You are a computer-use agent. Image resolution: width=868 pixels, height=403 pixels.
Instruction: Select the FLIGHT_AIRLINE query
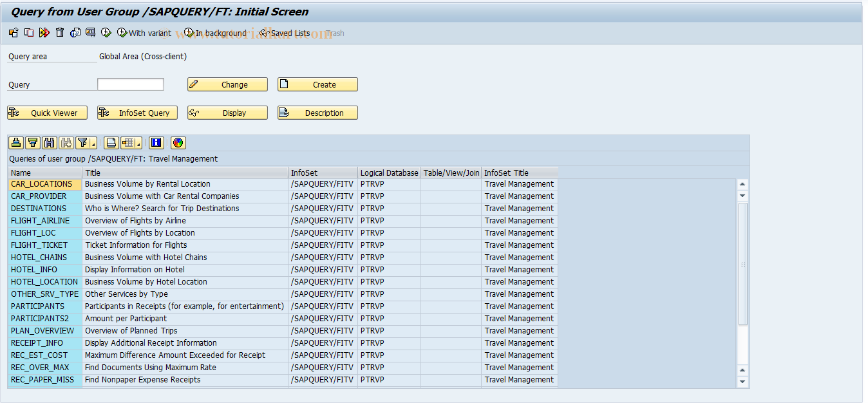pyautogui.click(x=45, y=221)
